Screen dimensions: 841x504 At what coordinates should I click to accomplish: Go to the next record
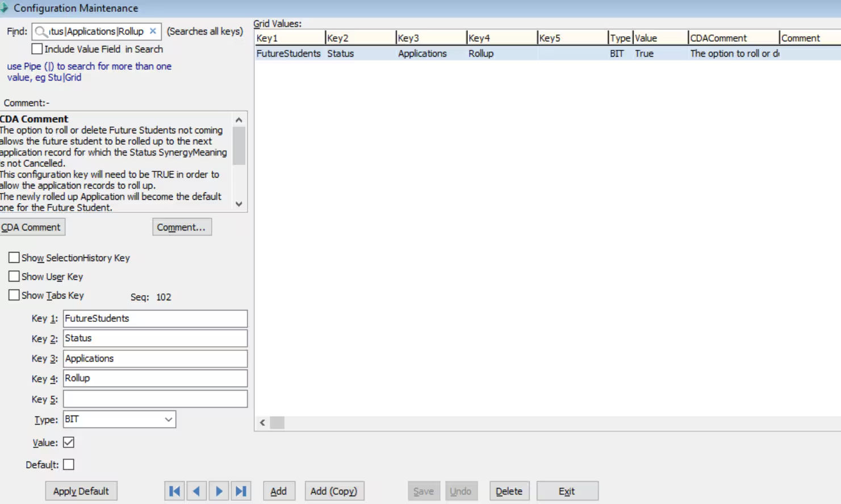point(219,491)
